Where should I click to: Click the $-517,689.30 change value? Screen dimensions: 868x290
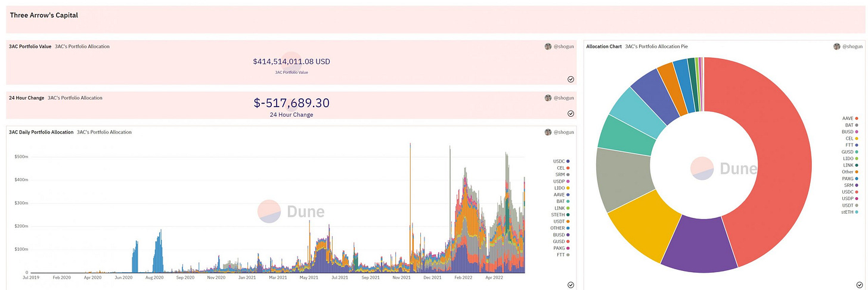point(292,103)
